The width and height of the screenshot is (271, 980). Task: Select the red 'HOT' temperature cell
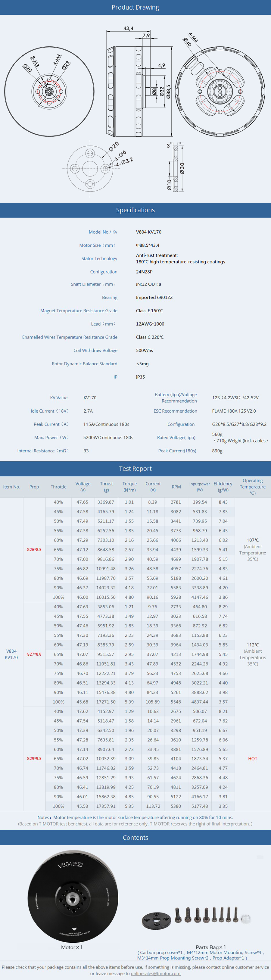tap(253, 759)
